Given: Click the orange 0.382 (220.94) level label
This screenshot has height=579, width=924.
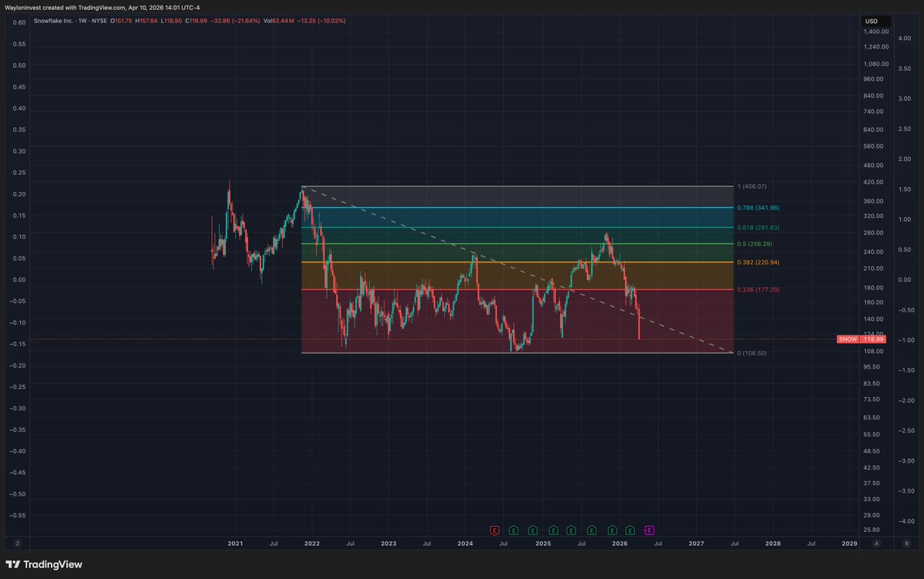Looking at the screenshot, I should click(759, 263).
